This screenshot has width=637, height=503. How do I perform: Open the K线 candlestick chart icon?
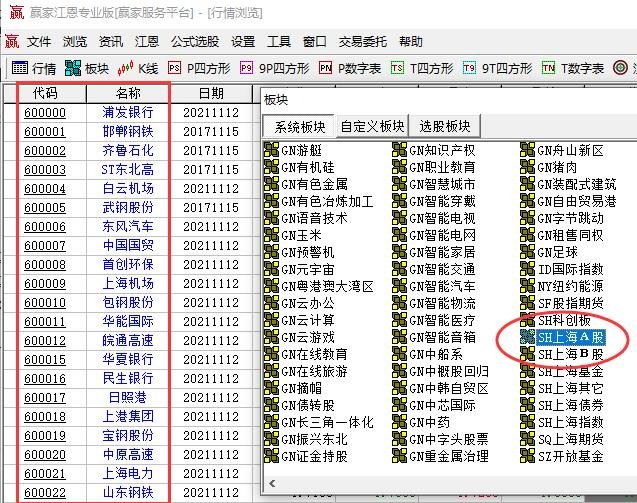pyautogui.click(x=126, y=68)
